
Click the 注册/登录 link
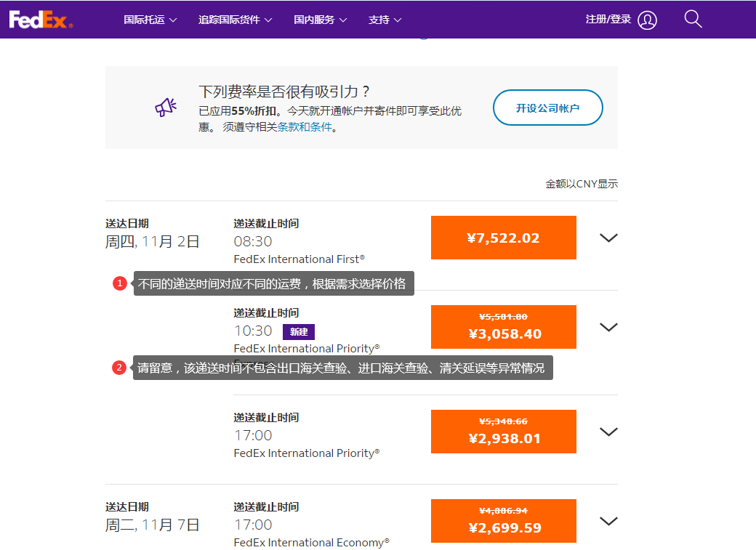(608, 20)
